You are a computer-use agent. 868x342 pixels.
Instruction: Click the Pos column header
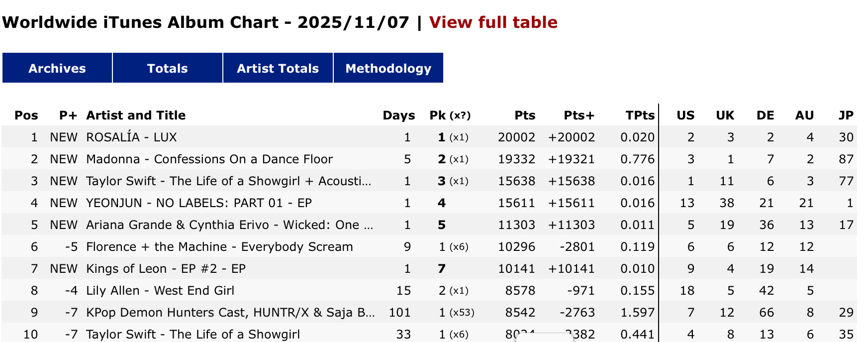(26, 115)
